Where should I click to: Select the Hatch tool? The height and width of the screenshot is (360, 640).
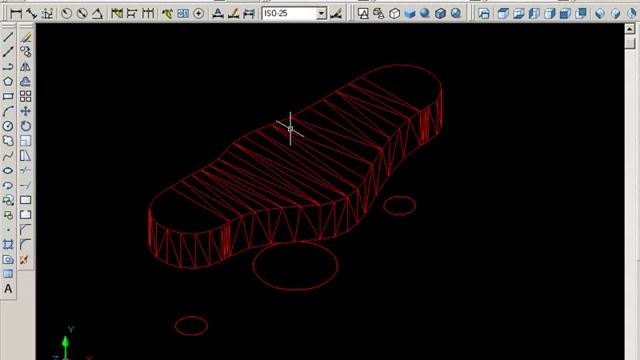pyautogui.click(x=8, y=244)
